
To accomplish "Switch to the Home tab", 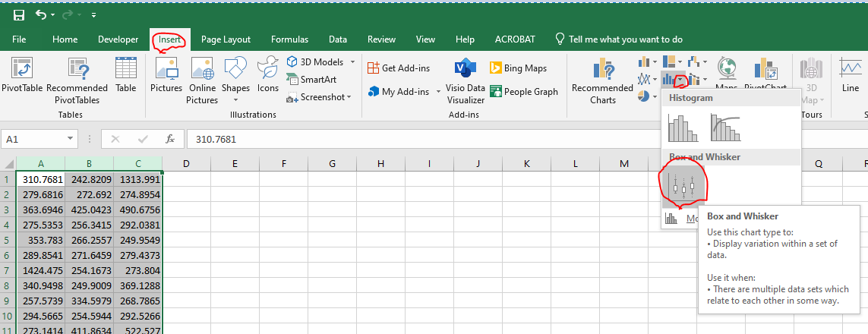I will coord(65,39).
